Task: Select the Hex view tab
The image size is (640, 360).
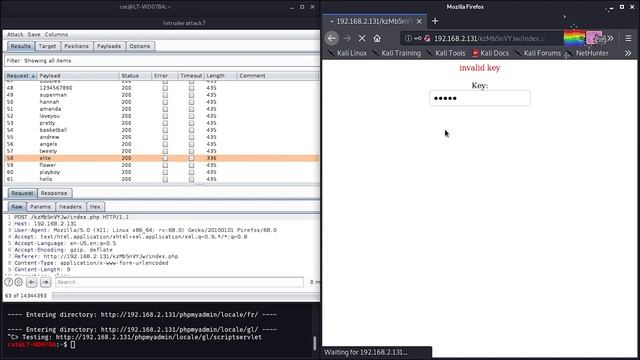Action: [95, 207]
